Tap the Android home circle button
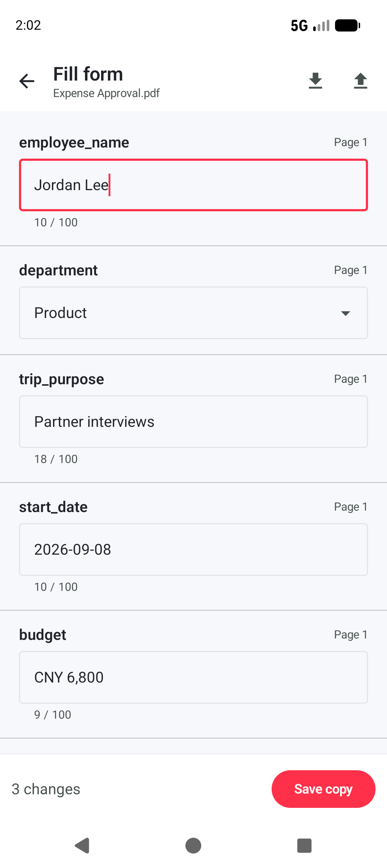 coord(193,846)
